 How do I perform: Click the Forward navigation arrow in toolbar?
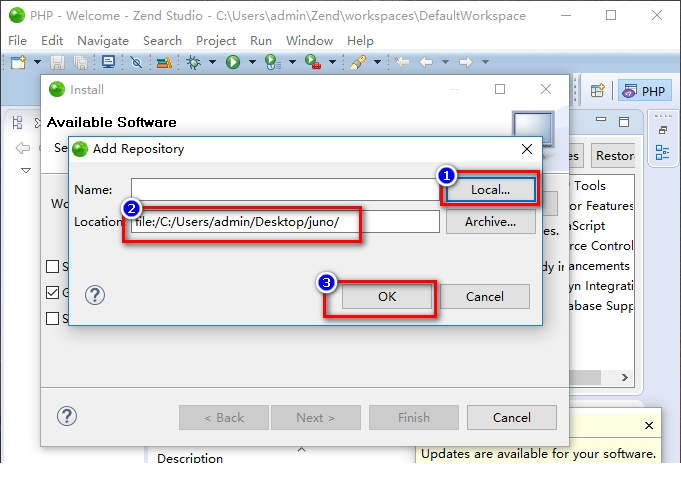coord(466,62)
